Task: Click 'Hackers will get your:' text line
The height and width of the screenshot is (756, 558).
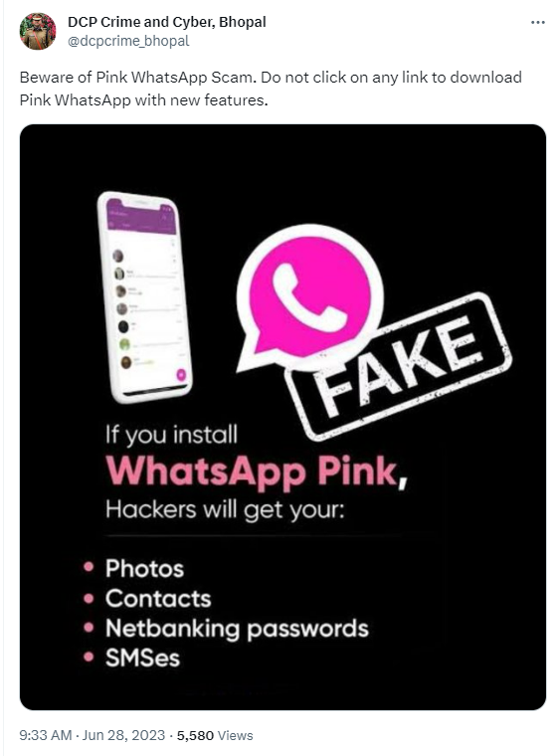Action: pyautogui.click(x=225, y=509)
